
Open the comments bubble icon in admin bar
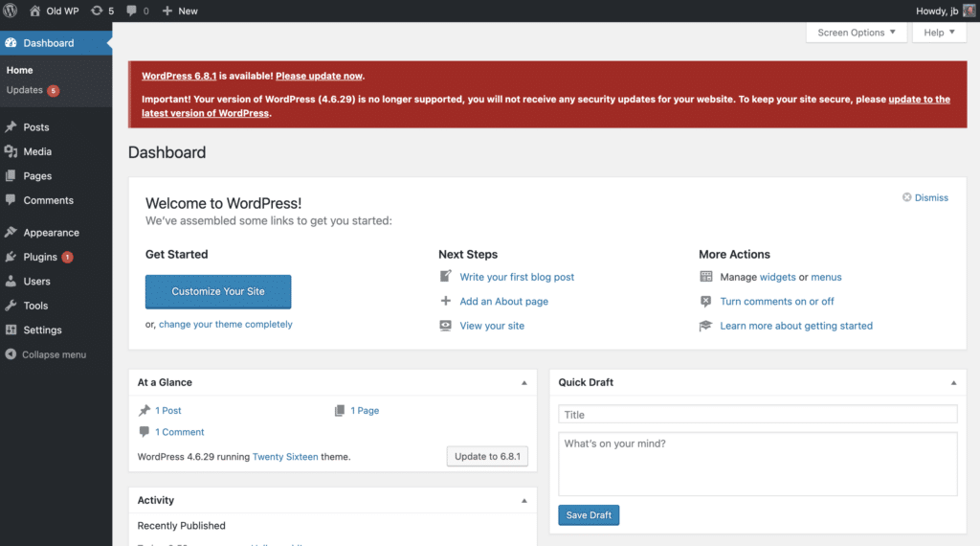click(x=131, y=11)
